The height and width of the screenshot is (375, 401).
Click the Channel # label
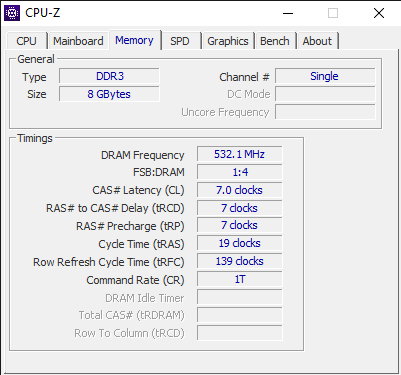244,77
